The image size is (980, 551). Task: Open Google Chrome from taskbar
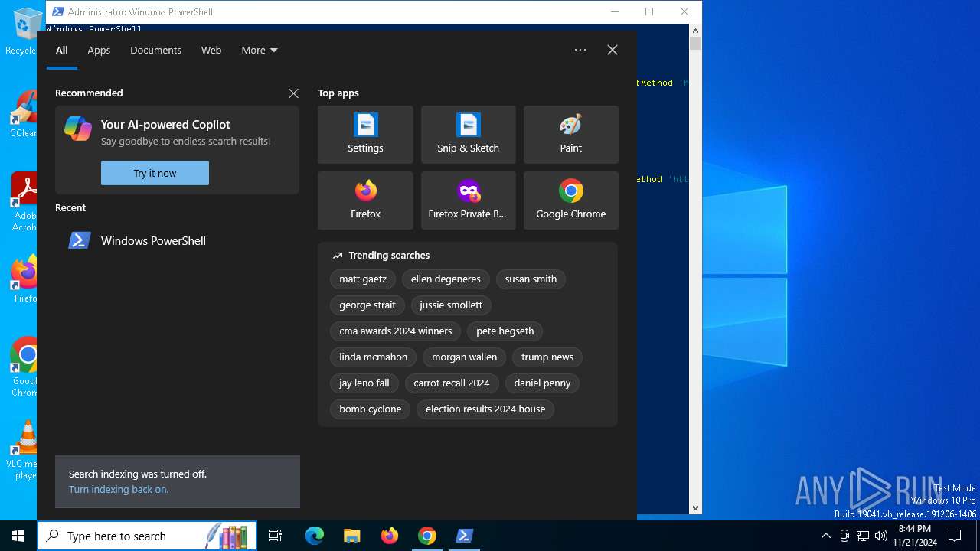pos(427,536)
